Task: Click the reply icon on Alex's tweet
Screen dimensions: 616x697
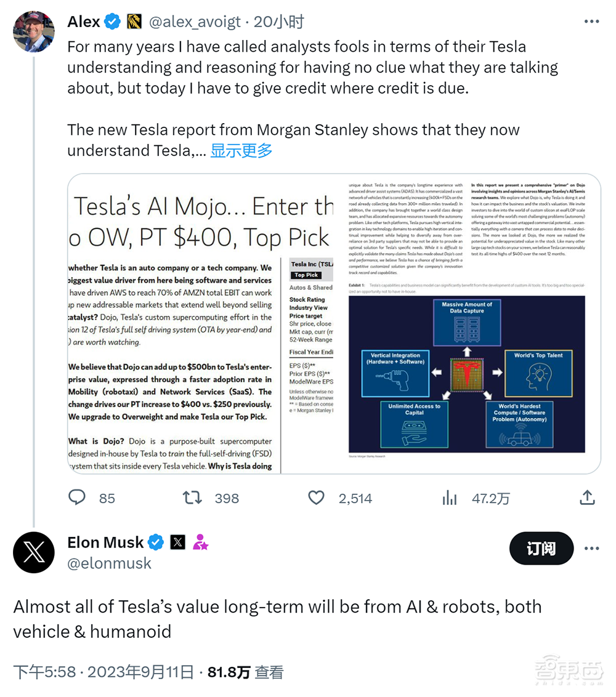Action: (x=77, y=498)
